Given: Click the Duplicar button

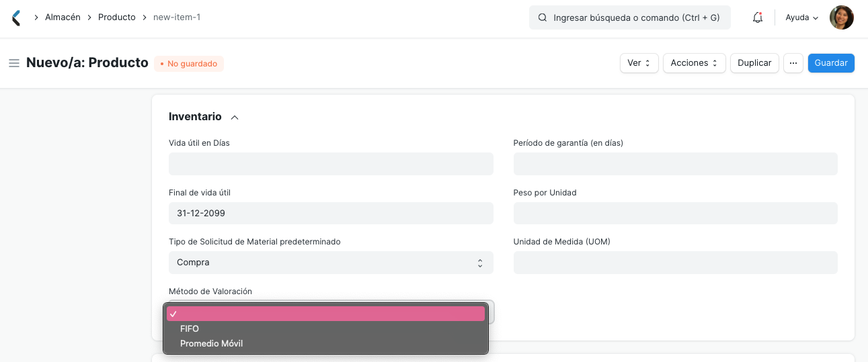Looking at the screenshot, I should point(754,63).
